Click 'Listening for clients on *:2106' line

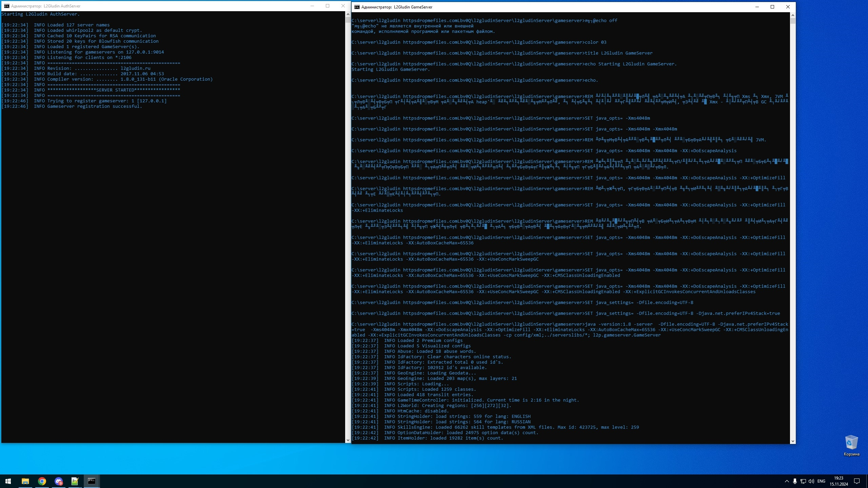(x=66, y=58)
